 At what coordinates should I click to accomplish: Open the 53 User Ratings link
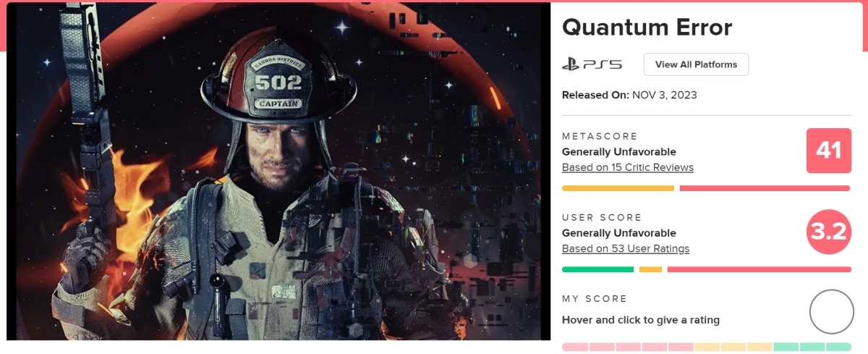point(626,248)
